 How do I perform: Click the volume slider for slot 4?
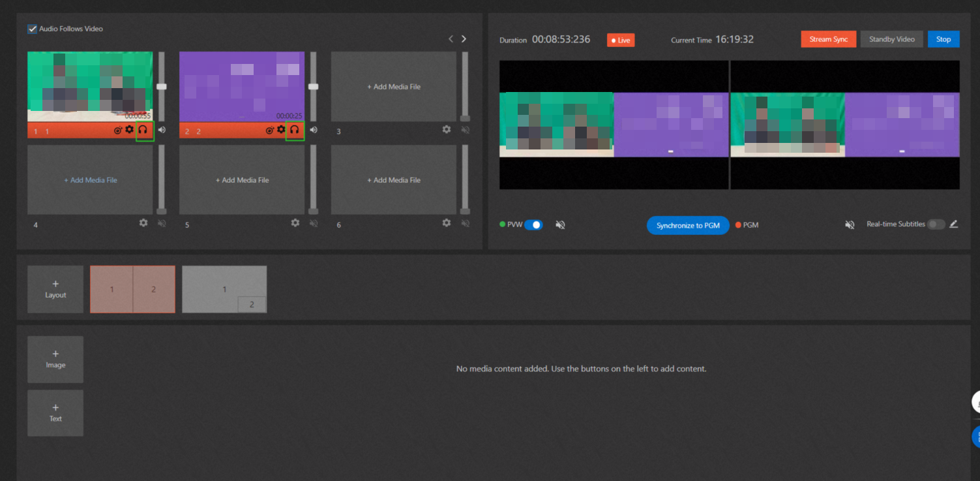click(162, 180)
